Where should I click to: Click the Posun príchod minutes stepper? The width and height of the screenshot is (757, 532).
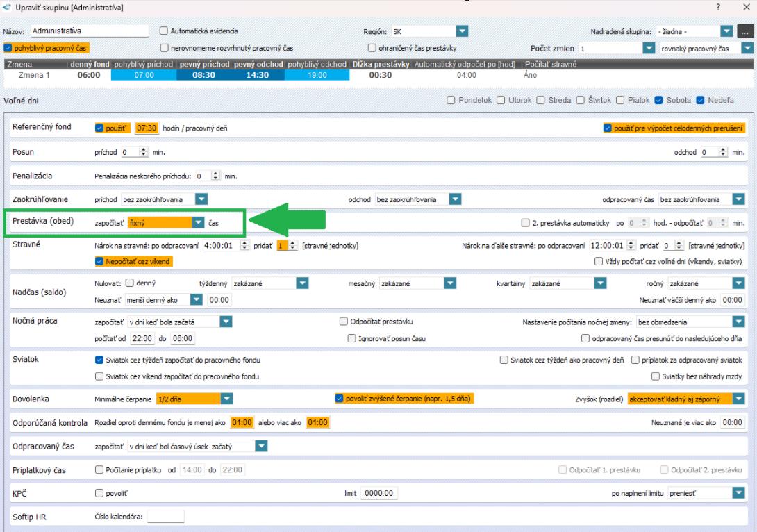tap(144, 152)
